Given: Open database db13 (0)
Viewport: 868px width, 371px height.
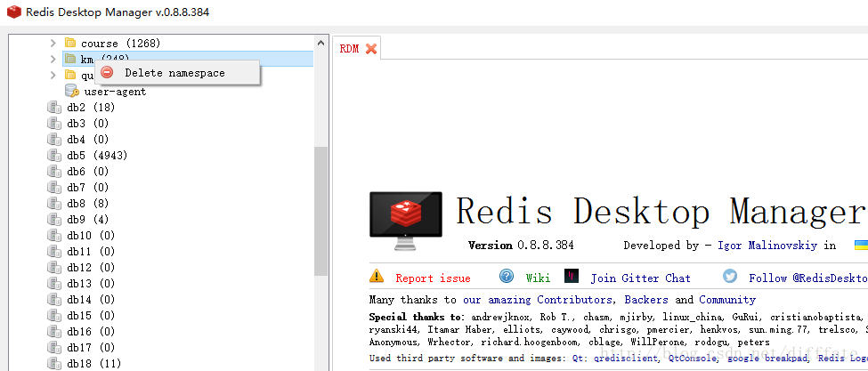Looking at the screenshot, I should 91,284.
